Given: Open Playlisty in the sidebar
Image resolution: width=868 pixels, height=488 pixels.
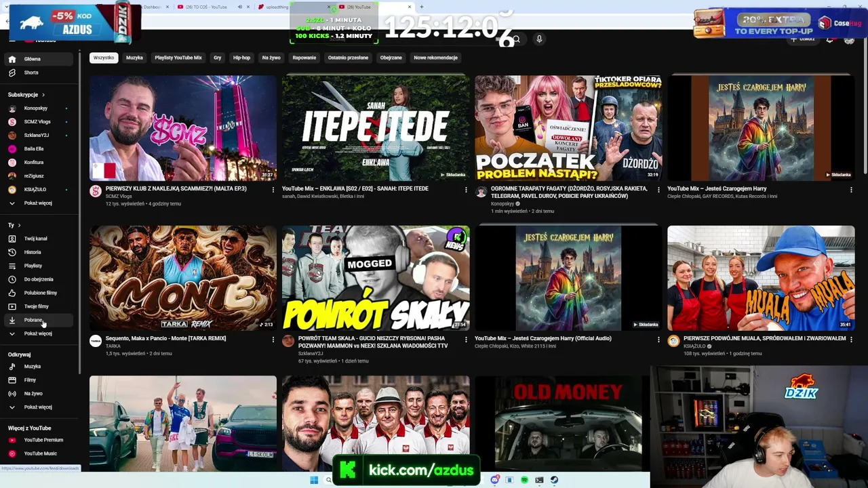Looking at the screenshot, I should coord(40,266).
